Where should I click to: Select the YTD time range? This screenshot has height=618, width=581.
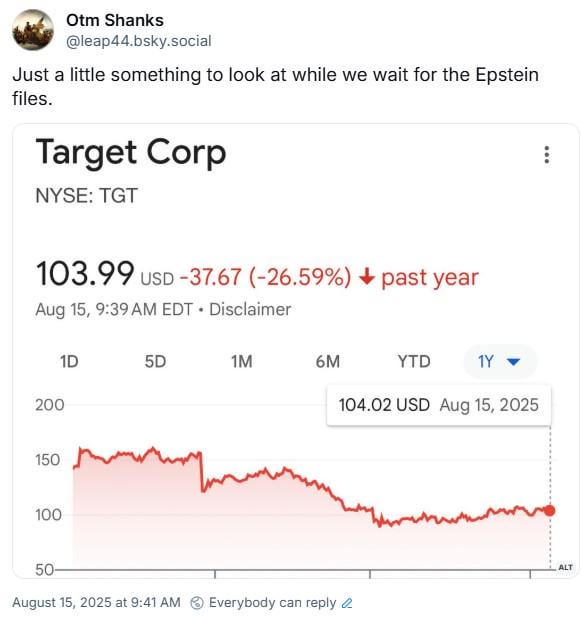click(x=414, y=361)
